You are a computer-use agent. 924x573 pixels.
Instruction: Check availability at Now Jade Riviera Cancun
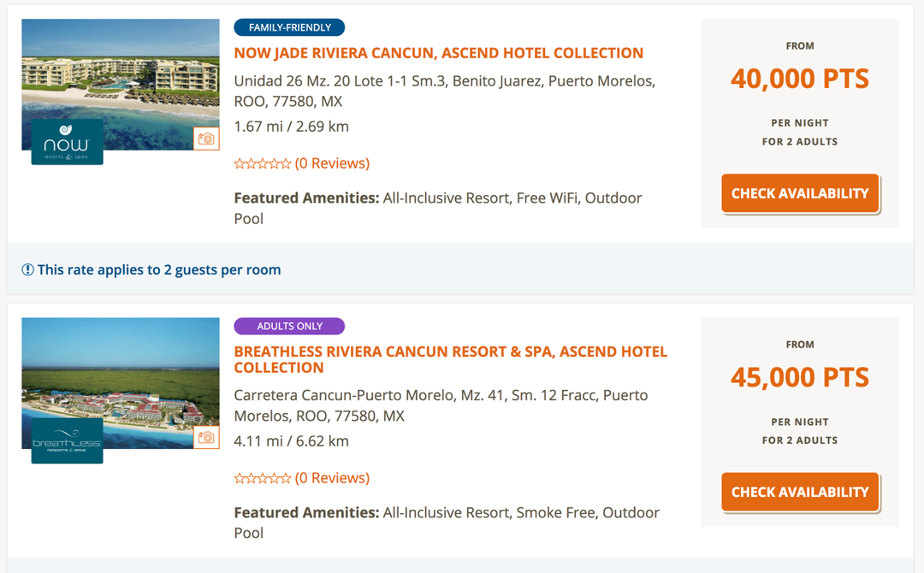point(799,193)
